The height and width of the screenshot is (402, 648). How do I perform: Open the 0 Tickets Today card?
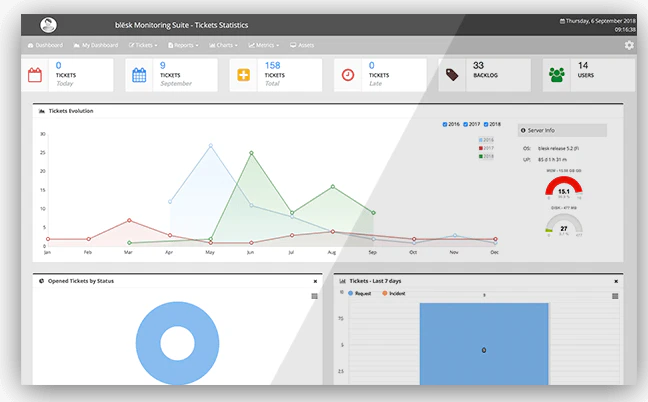pos(67,75)
